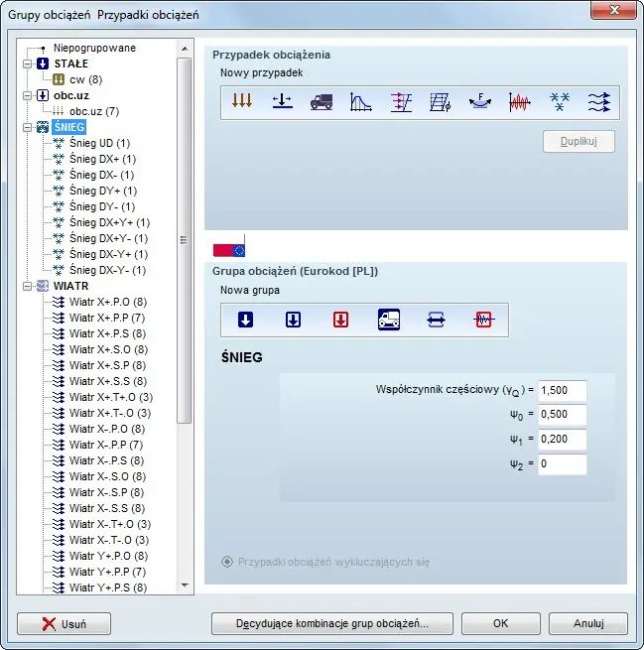The width and height of the screenshot is (644, 650).
Task: Collapse the STAŁE tree group
Action: (x=26, y=64)
